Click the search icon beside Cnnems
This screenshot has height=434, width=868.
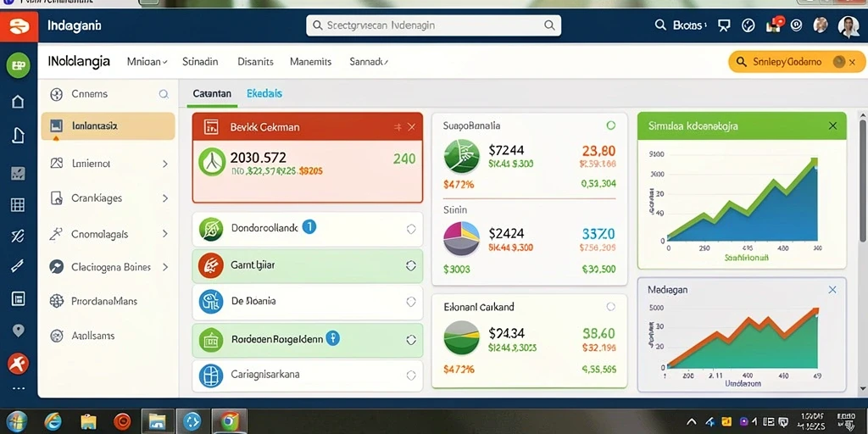click(164, 94)
